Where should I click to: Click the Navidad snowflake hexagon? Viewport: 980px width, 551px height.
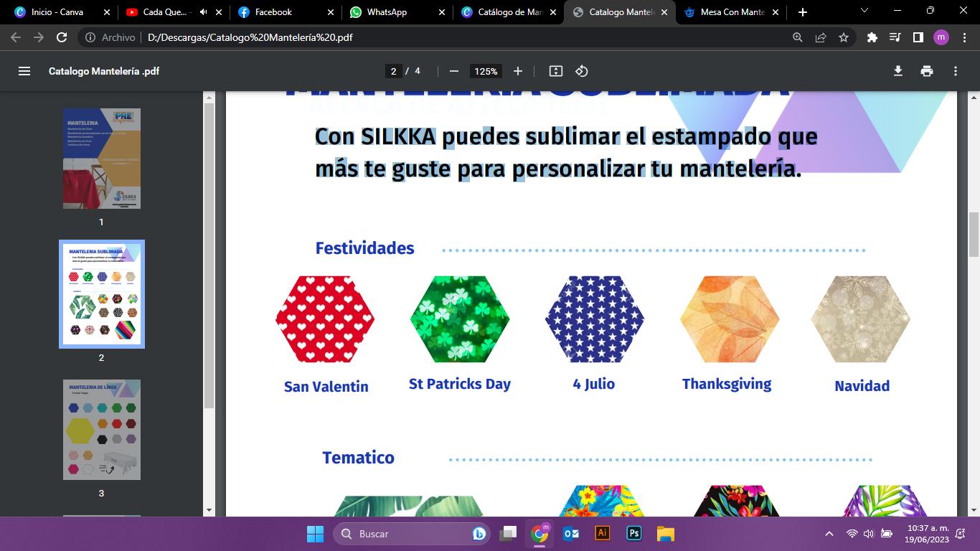click(861, 319)
